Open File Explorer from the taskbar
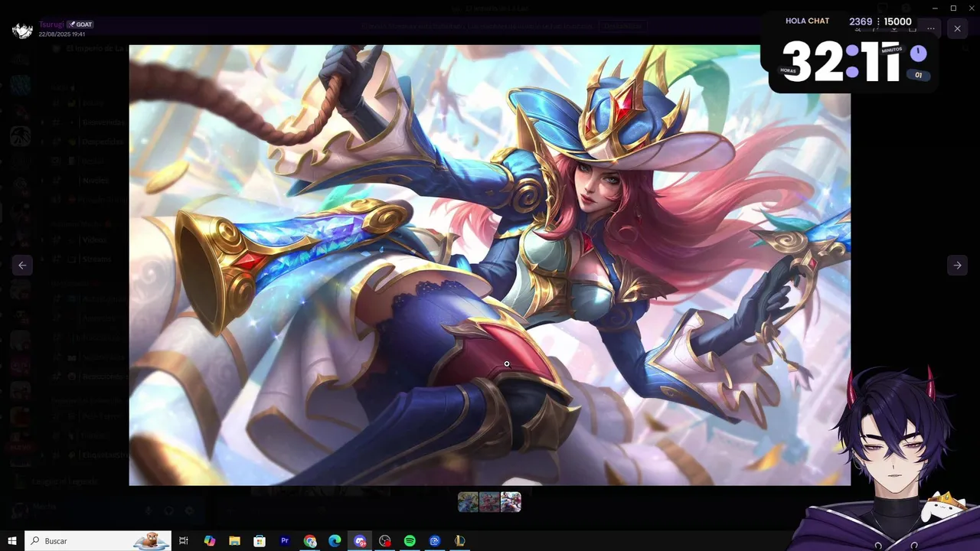The image size is (980, 551). [x=234, y=541]
